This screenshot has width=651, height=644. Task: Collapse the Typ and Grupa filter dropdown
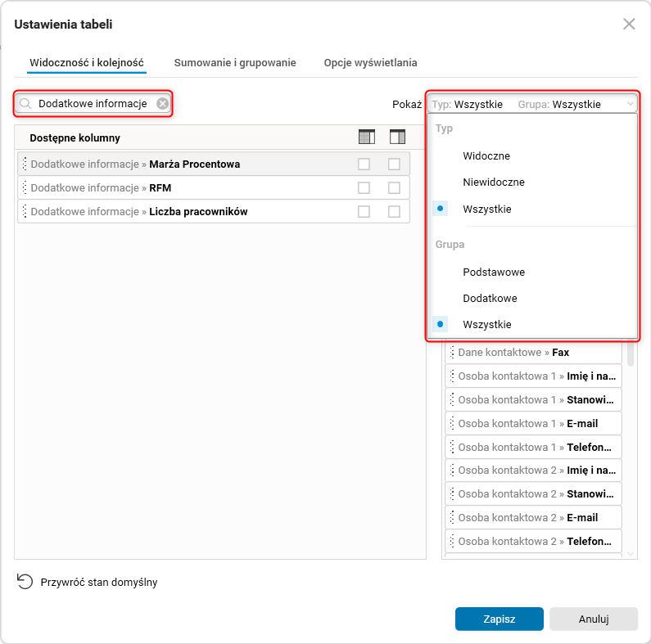[629, 105]
